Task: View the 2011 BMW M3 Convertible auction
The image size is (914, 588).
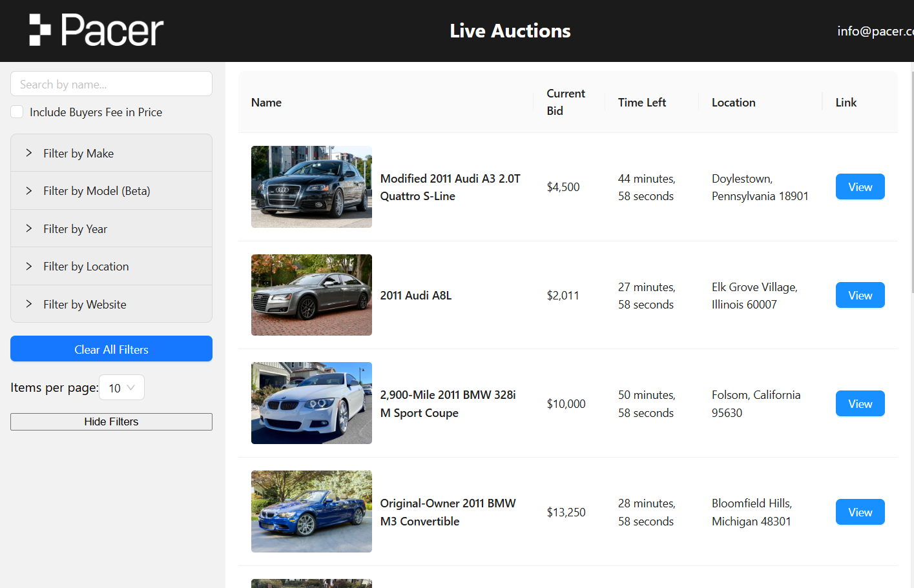Action: pyautogui.click(x=860, y=512)
